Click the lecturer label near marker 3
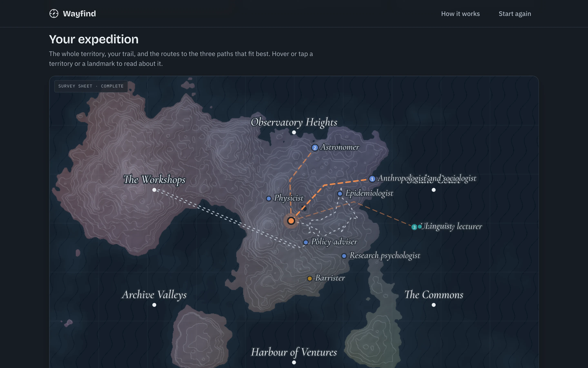 click(x=451, y=226)
